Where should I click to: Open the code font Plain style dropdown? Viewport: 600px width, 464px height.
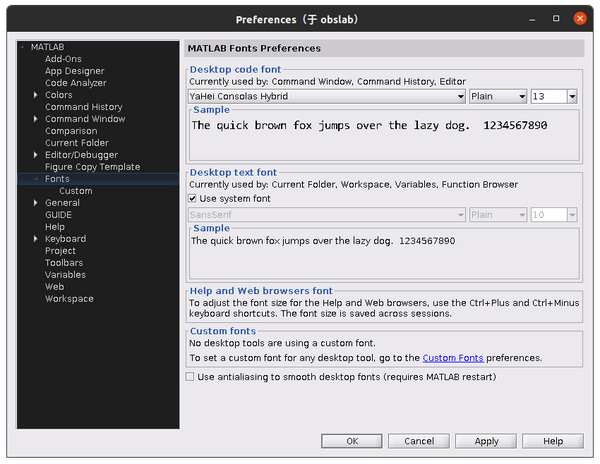point(498,96)
